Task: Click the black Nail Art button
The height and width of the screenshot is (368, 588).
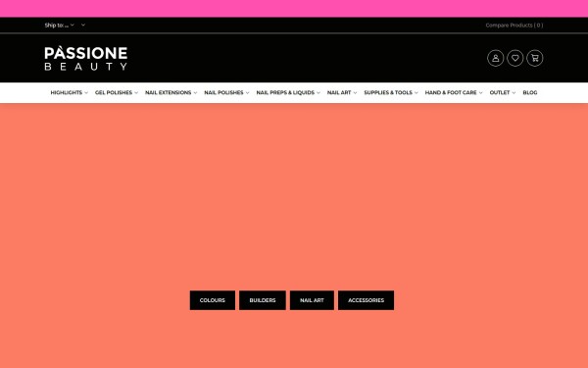Action: click(x=312, y=300)
